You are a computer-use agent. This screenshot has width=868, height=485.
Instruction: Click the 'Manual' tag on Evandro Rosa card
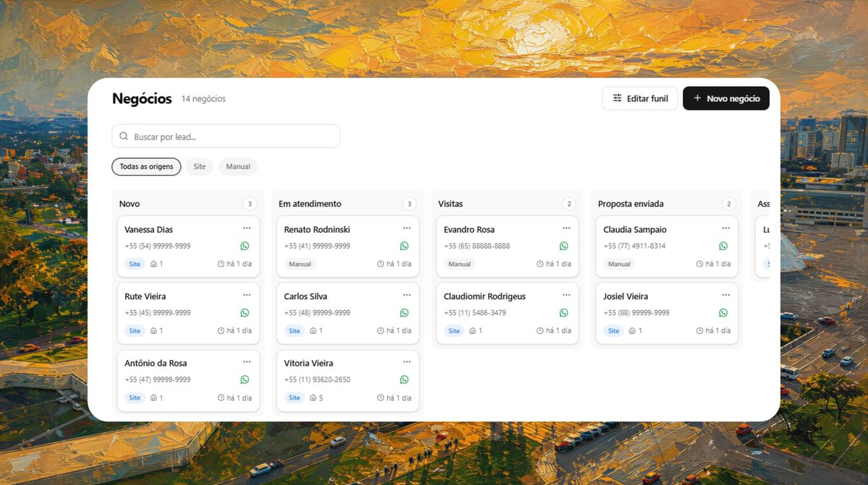click(x=460, y=264)
